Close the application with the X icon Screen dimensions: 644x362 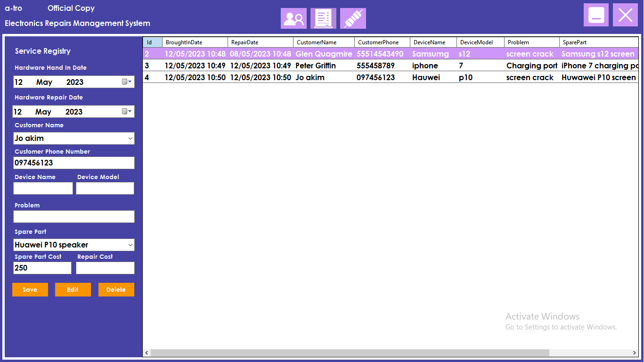tap(625, 15)
